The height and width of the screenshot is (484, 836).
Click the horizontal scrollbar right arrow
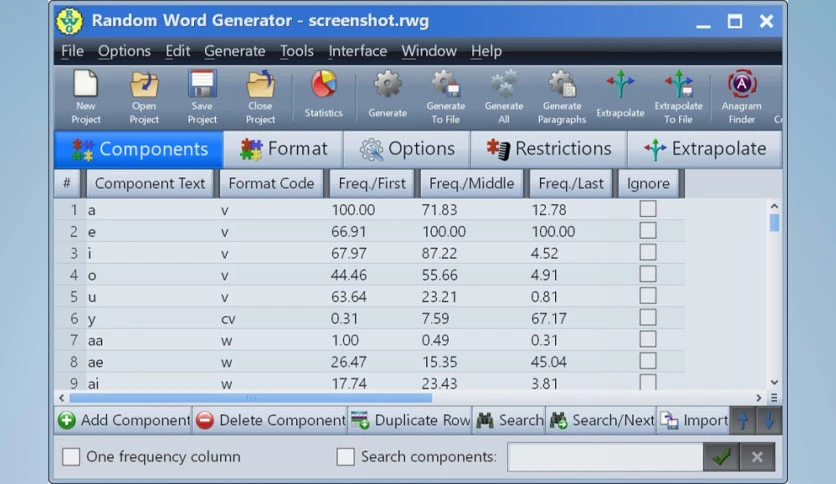tap(758, 398)
